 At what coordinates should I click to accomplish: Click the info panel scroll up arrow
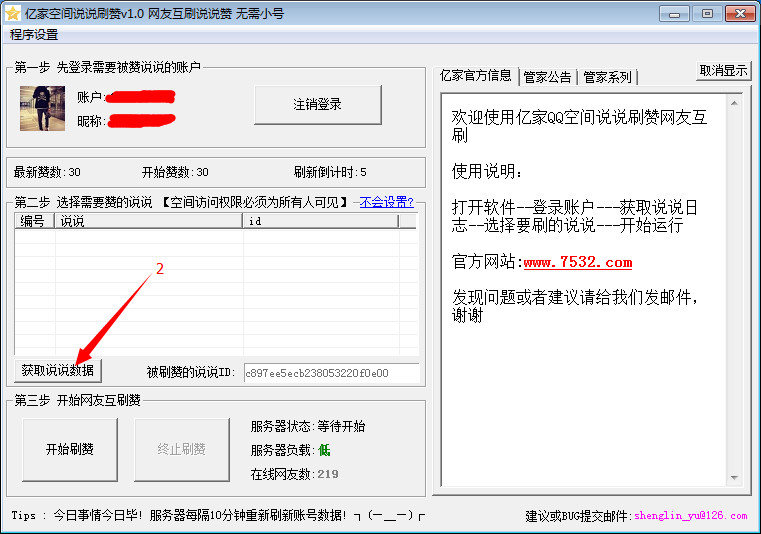point(734,103)
